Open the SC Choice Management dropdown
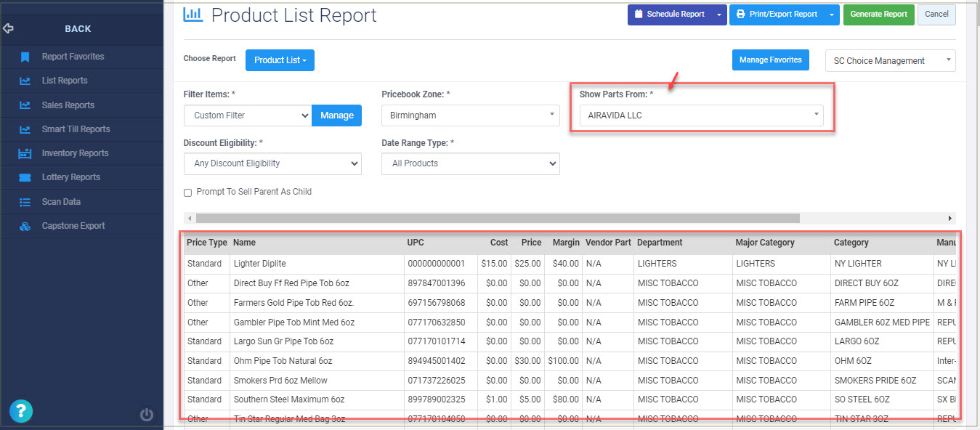The width and height of the screenshot is (980, 430). (891, 61)
